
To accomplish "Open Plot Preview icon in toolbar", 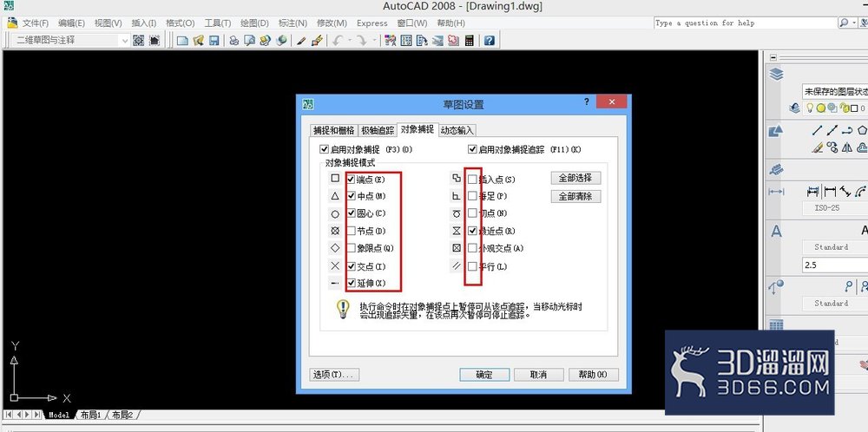I will (250, 41).
